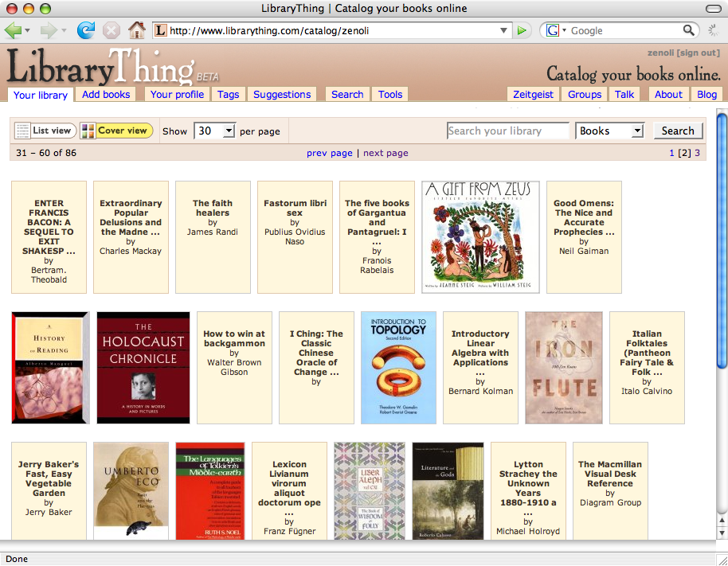Open the Umberto Eco book cover
This screenshot has width=728, height=566.
[131, 491]
